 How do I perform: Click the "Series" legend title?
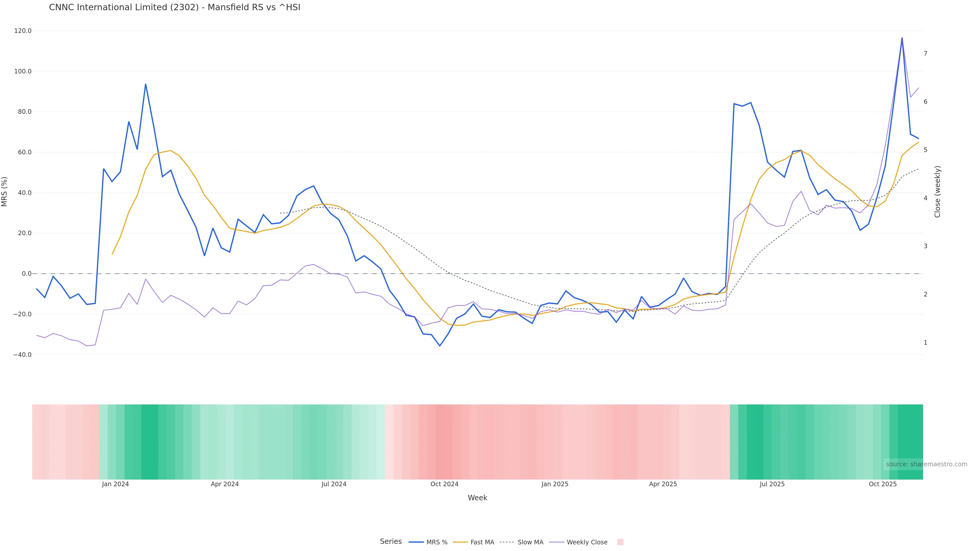coord(391,542)
